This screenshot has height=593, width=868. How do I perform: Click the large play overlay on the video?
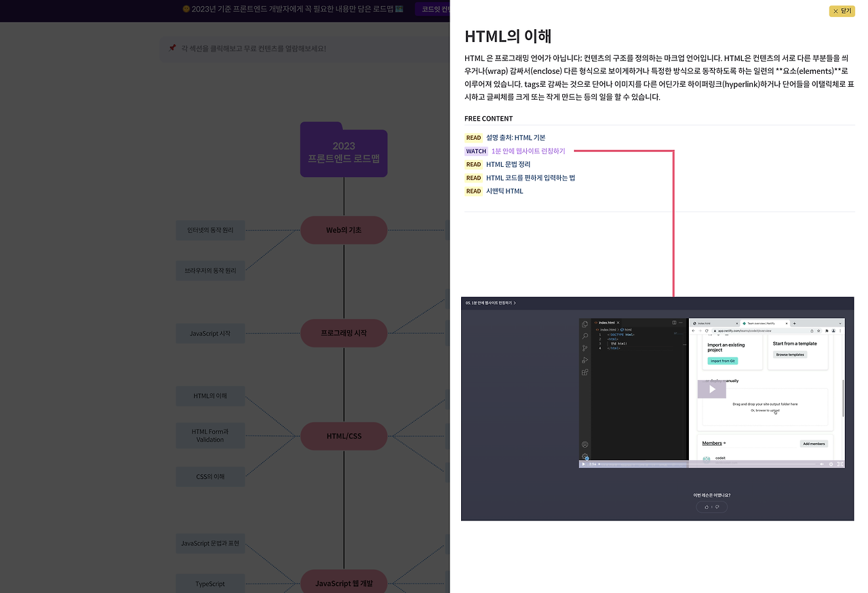[712, 389]
